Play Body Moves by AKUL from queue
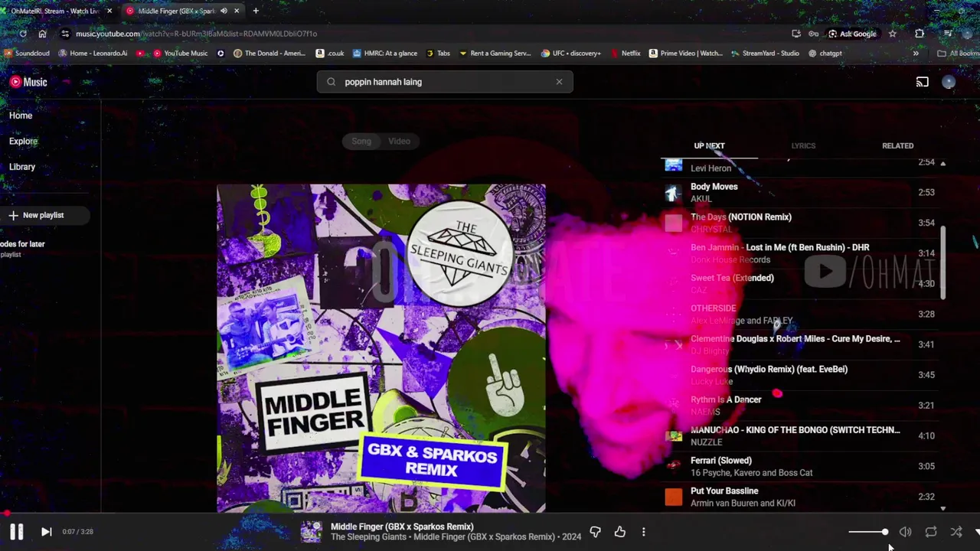980x551 pixels. pos(801,192)
